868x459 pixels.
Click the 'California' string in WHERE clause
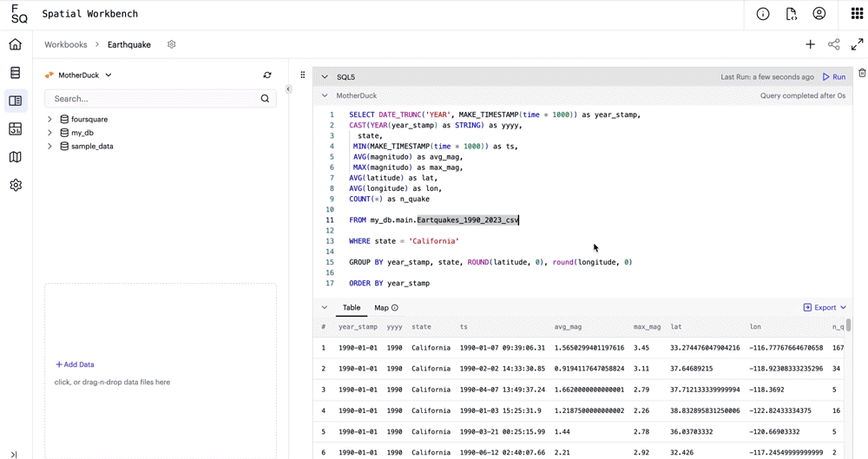pos(433,241)
